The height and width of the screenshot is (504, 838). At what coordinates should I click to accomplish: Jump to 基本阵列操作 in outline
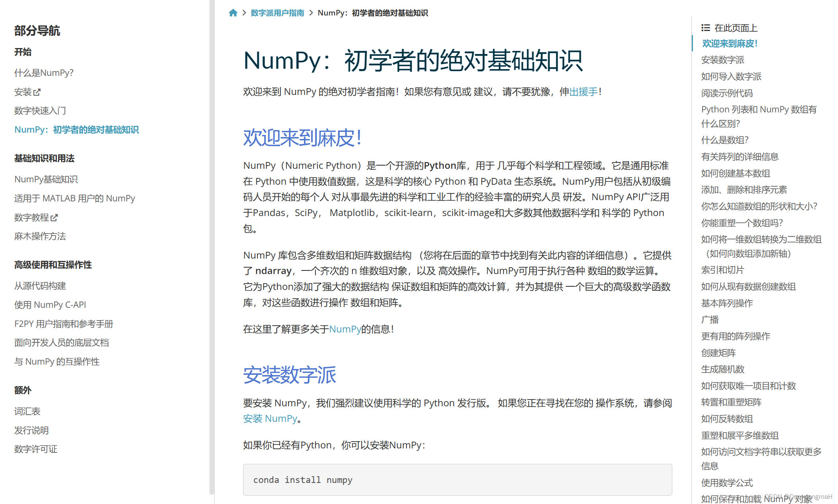[727, 303]
